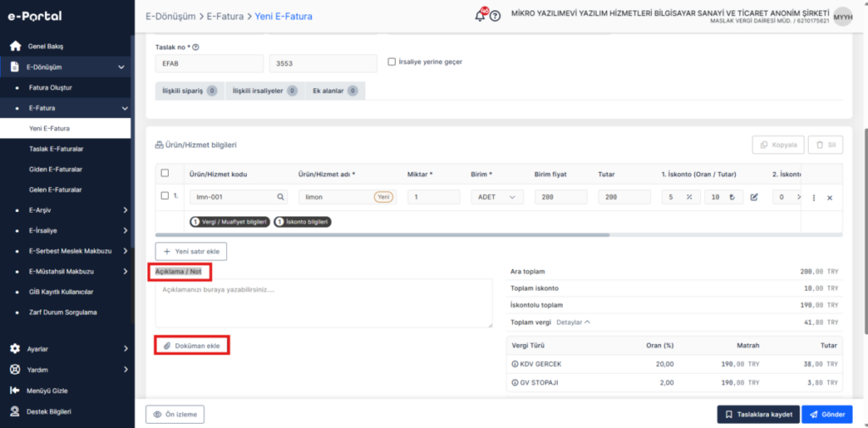Open the İskonto bilgileri pill
This screenshot has height=428, width=868.
[303, 221]
